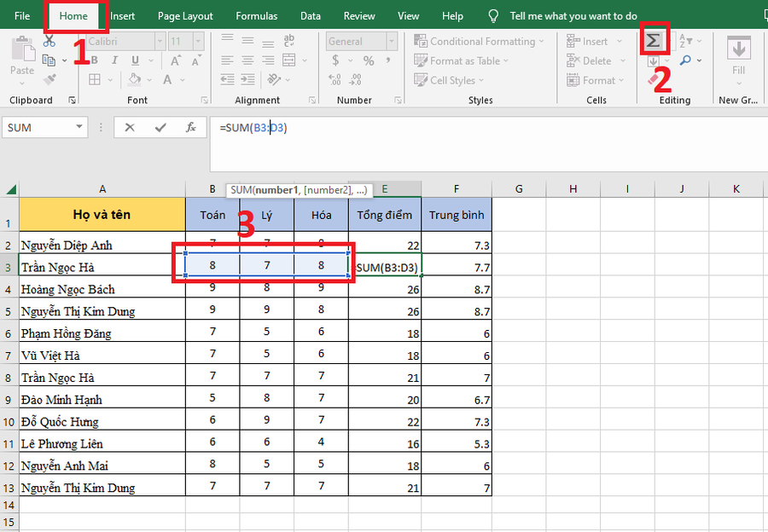This screenshot has width=768, height=532.
Task: Decrease indent
Action: tap(227, 79)
